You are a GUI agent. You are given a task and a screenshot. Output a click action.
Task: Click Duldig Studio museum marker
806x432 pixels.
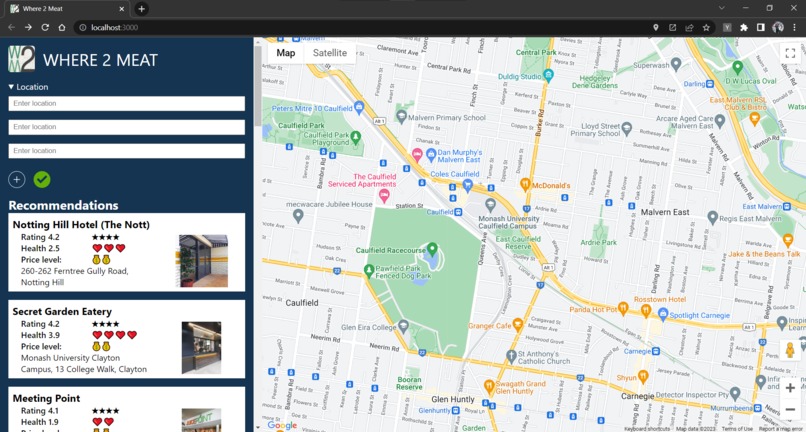pyautogui.click(x=548, y=75)
